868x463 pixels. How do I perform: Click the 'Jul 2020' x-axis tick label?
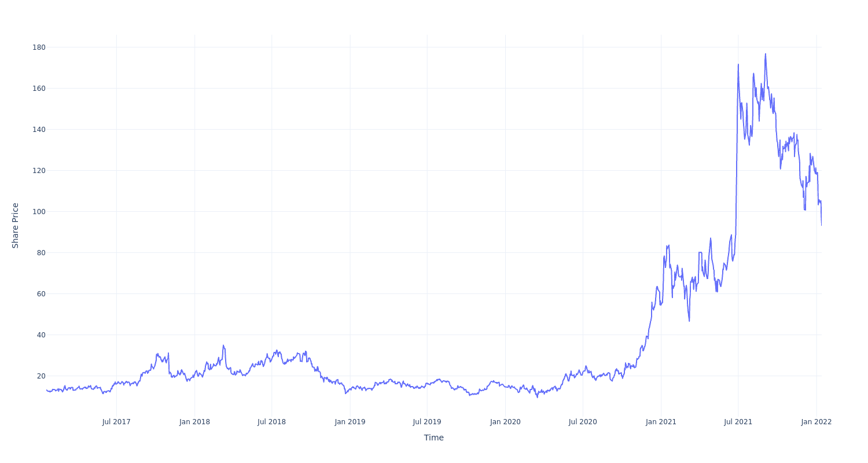[x=583, y=422]
